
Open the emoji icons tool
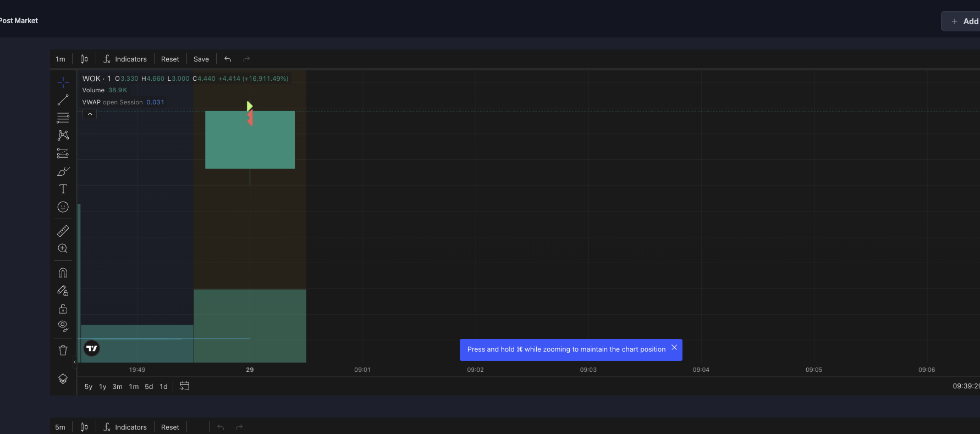63,207
